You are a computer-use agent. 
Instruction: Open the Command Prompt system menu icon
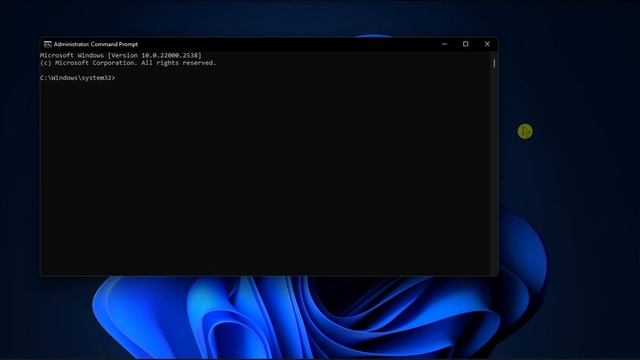point(47,44)
